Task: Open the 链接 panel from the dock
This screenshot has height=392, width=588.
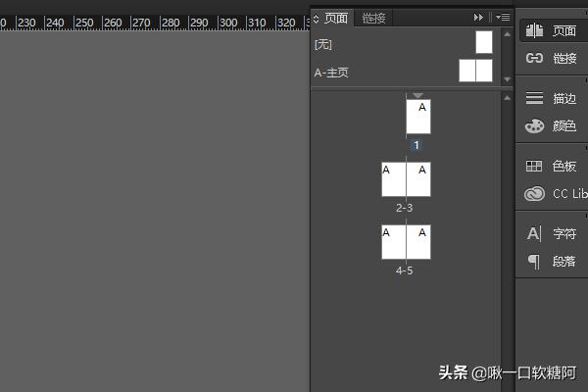Action: pyautogui.click(x=551, y=58)
